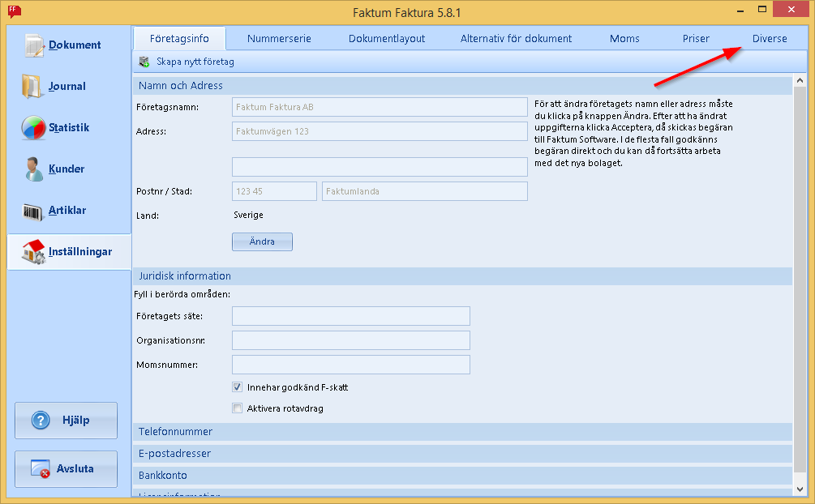Collapse the Namn och Adress section

point(462,86)
